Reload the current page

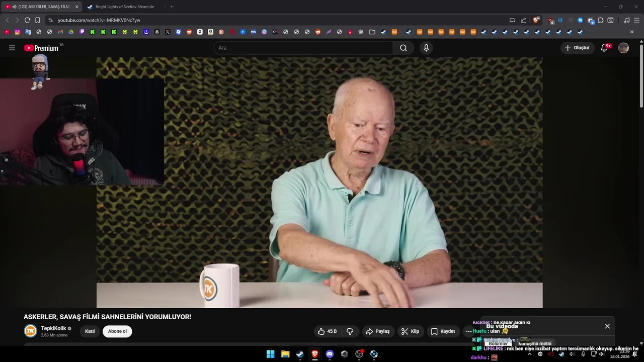coord(27,20)
